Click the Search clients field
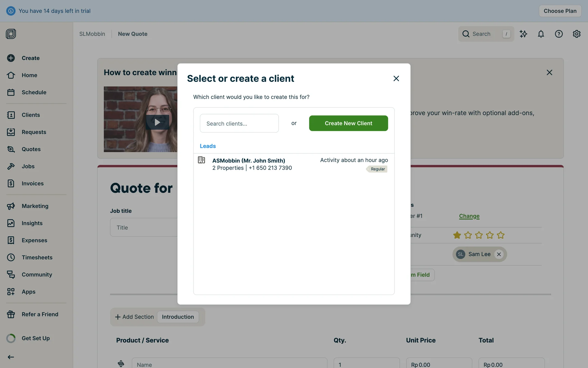This screenshot has width=588, height=368. tap(239, 124)
